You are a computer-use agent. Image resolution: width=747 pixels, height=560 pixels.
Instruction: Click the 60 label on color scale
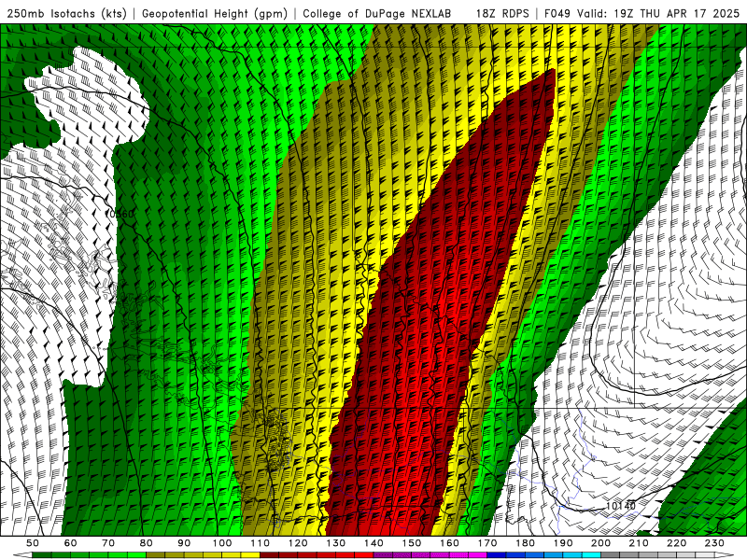coord(70,543)
